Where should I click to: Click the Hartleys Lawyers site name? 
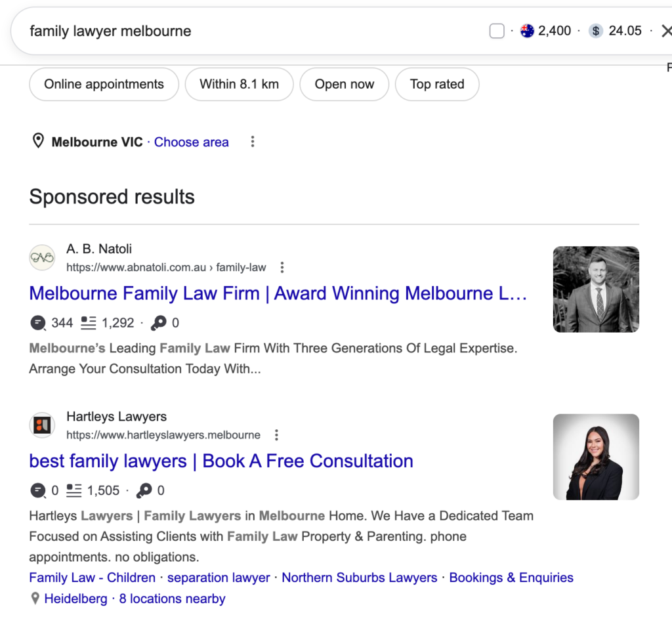117,416
